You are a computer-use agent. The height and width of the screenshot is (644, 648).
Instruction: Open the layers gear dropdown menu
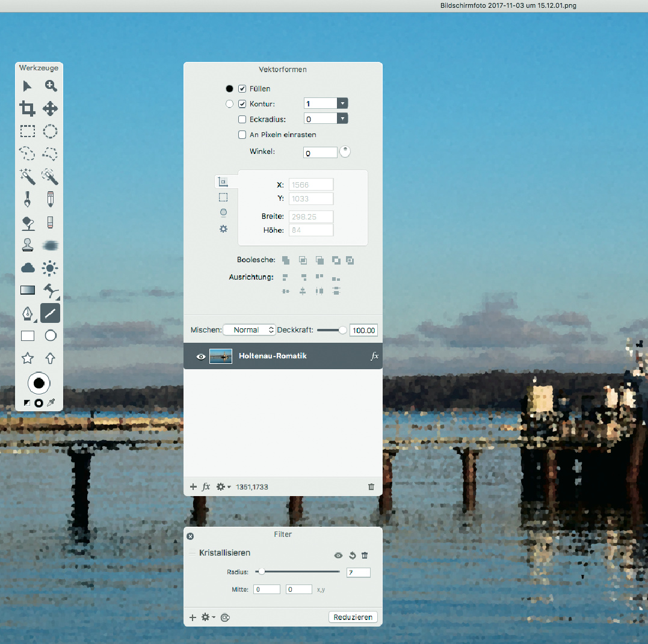pyautogui.click(x=224, y=487)
